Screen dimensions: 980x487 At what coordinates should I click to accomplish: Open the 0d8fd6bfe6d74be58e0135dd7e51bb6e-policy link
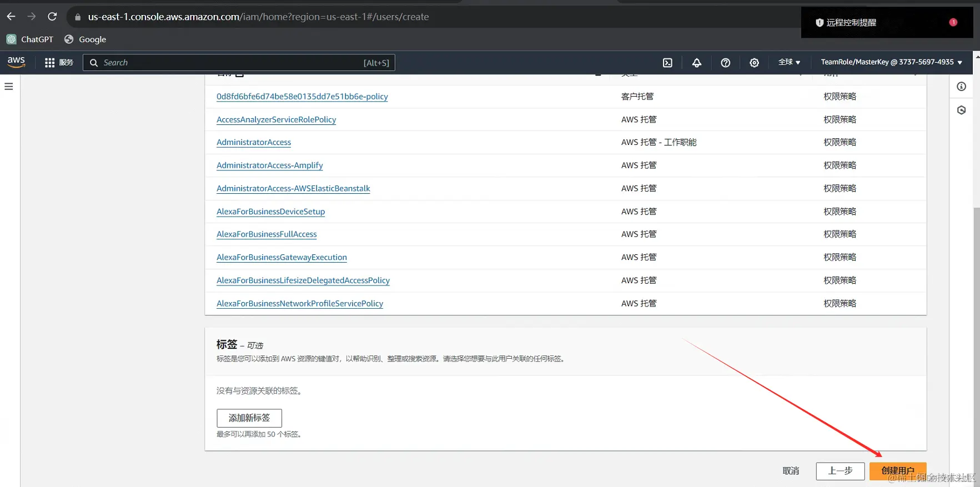point(302,97)
